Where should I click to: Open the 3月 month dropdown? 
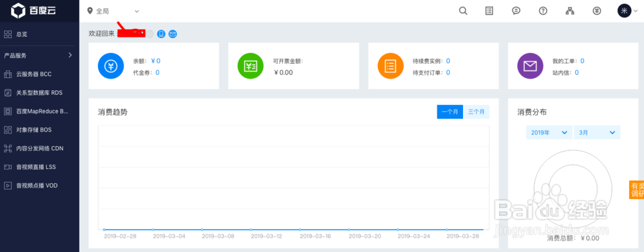[x=597, y=132]
